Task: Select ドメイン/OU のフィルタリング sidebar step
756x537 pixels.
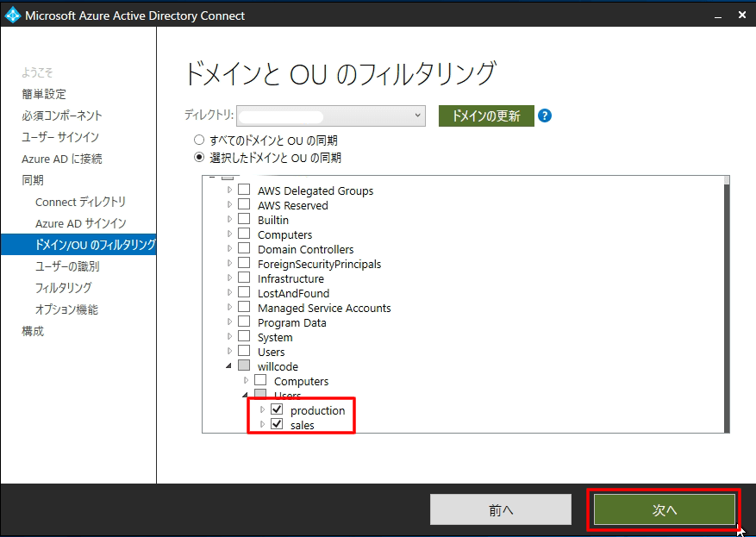Action: pyautogui.click(x=78, y=245)
